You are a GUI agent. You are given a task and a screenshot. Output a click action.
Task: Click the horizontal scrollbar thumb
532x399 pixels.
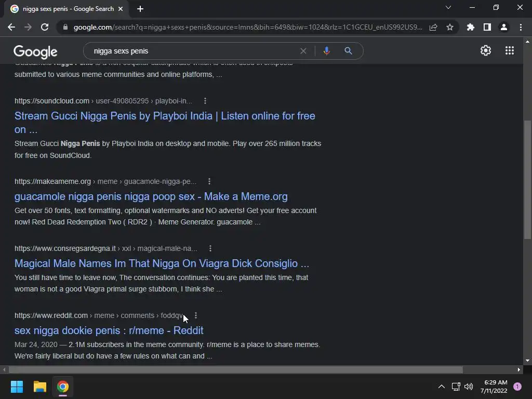[236, 369]
